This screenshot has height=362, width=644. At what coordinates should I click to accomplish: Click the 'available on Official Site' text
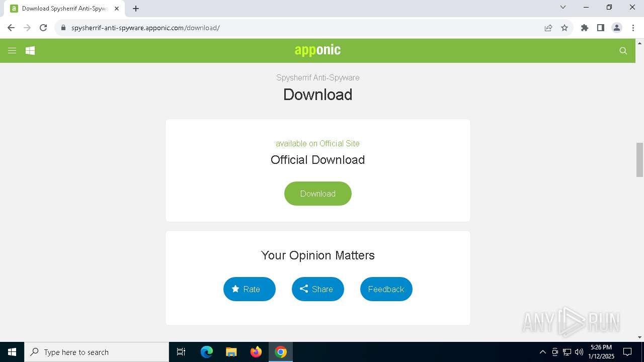pyautogui.click(x=317, y=143)
